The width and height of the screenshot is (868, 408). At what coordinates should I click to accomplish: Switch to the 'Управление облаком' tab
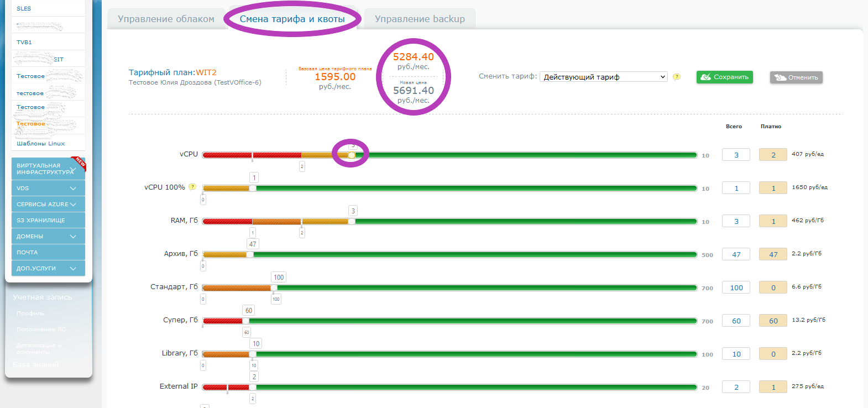pos(166,19)
